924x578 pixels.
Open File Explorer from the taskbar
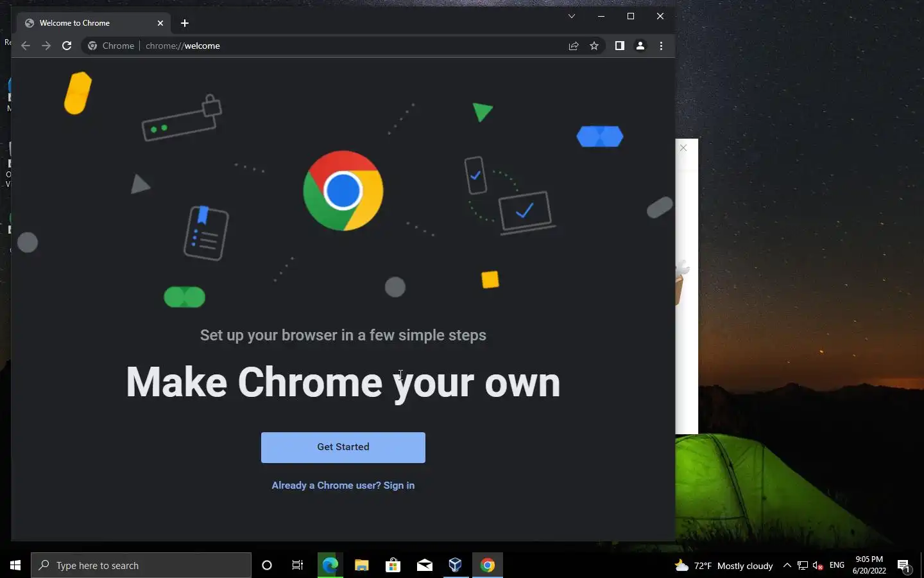point(361,565)
